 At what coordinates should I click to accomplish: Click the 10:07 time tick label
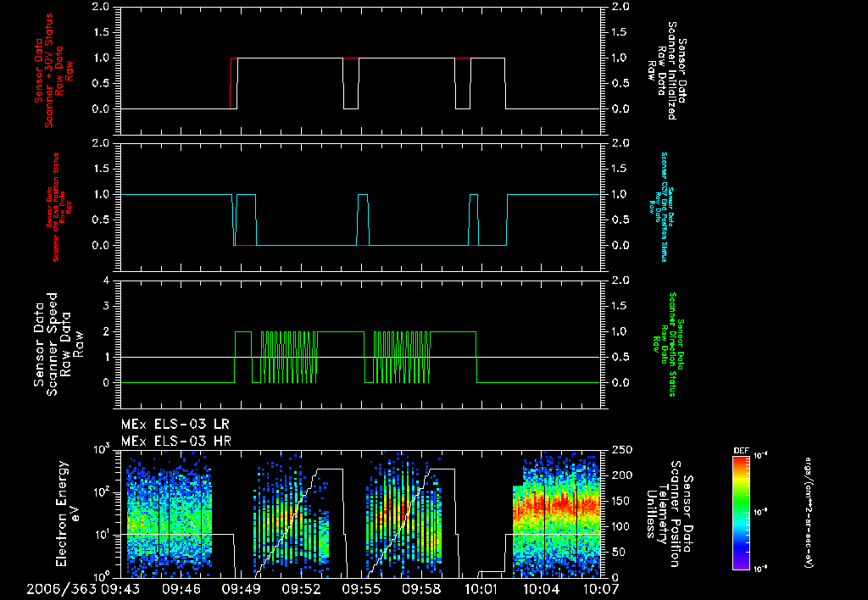point(601,589)
